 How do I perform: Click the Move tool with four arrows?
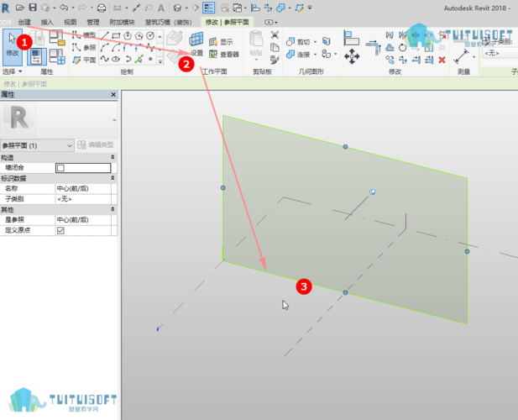tap(353, 55)
